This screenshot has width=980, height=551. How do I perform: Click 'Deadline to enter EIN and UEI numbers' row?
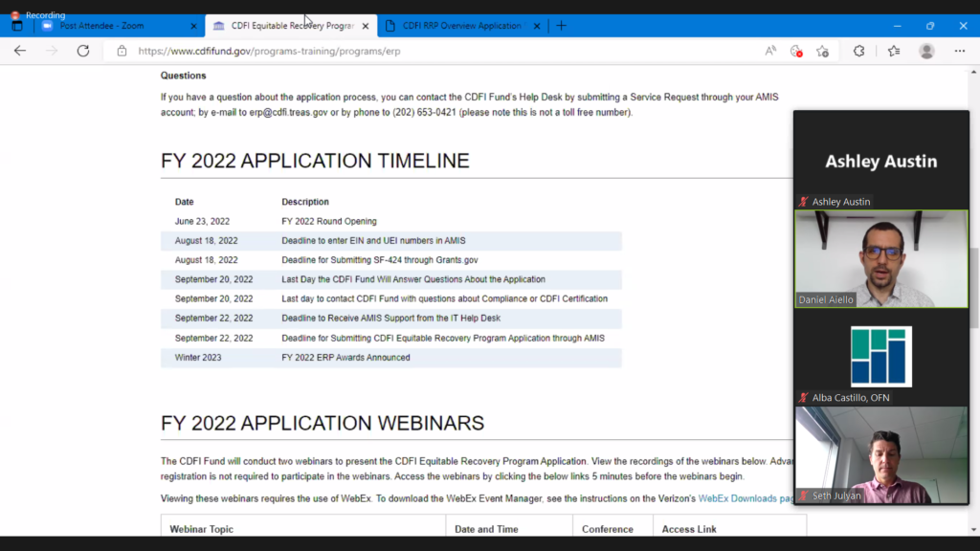click(391, 240)
